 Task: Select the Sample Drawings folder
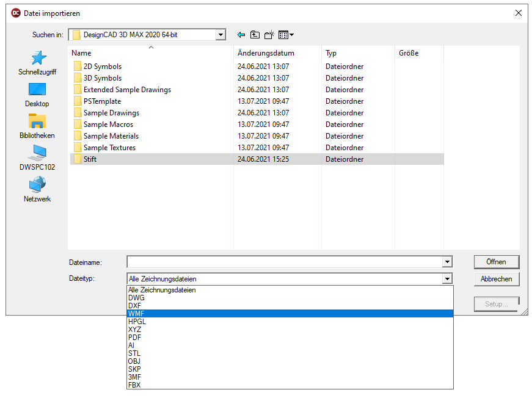tap(111, 113)
